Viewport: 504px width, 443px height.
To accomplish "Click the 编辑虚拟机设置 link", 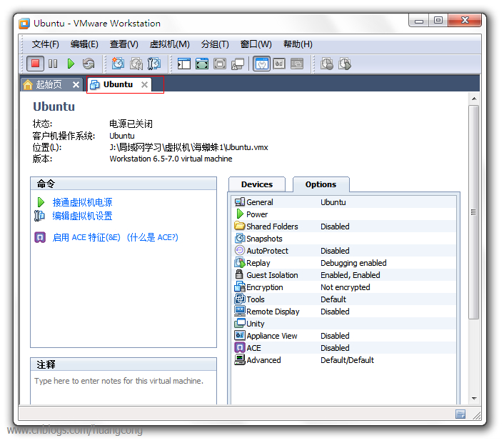I will point(82,216).
